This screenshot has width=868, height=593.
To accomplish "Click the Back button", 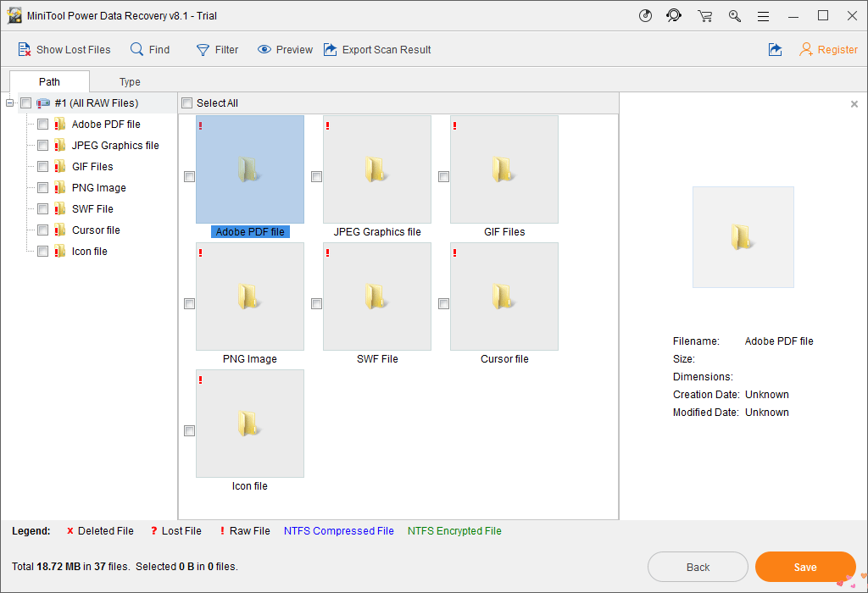I will (x=698, y=567).
